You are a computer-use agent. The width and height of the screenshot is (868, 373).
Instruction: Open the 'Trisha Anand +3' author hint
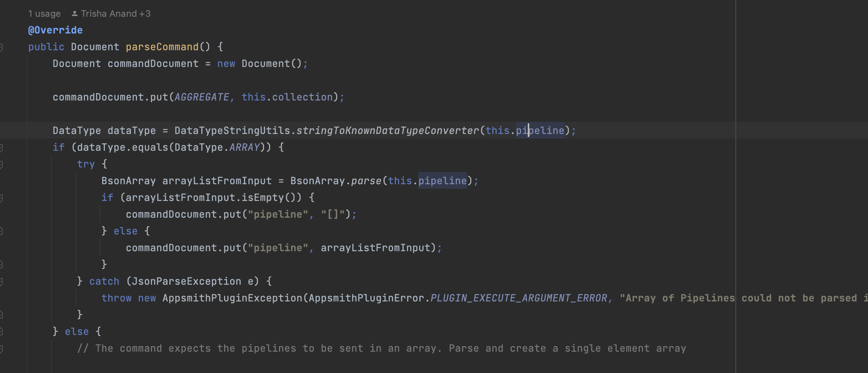(x=115, y=14)
